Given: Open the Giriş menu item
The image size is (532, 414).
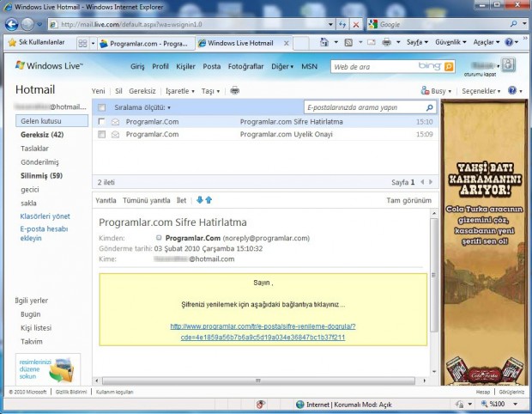Looking at the screenshot, I should click(x=137, y=66).
